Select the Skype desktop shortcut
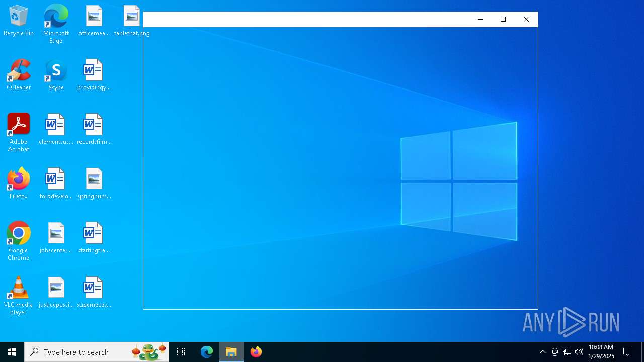644x362 pixels. click(56, 75)
